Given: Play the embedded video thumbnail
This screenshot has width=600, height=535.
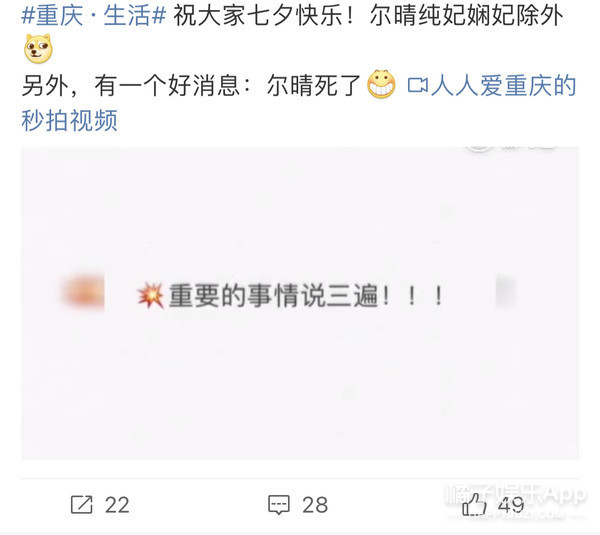Looking at the screenshot, I should (300, 303).
